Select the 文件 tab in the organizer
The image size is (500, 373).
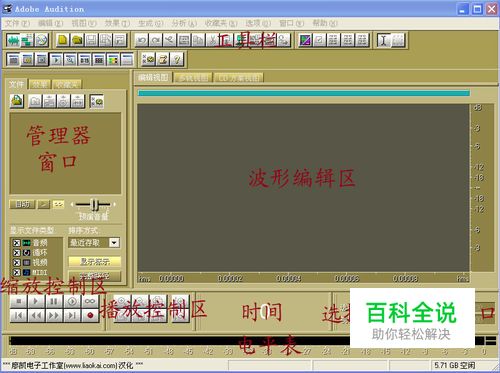click(x=16, y=84)
